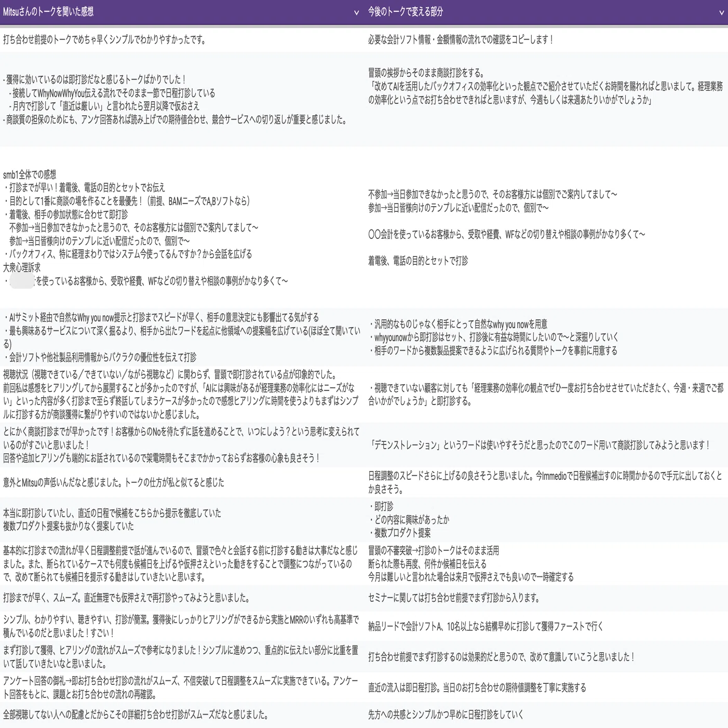Click cell starting 基本的に打診までの流れが早く
Screen dimensions: 728x728
click(182, 563)
